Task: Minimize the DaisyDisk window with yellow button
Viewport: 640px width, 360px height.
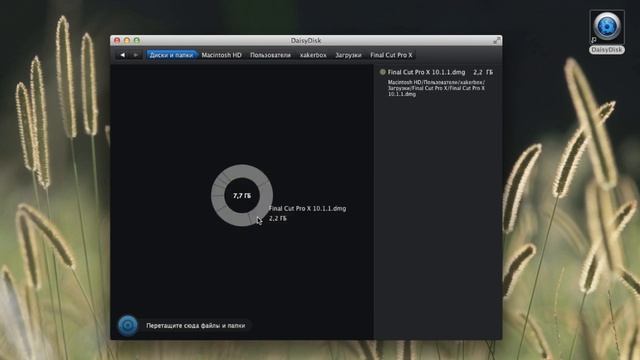Action: pyautogui.click(x=127, y=40)
